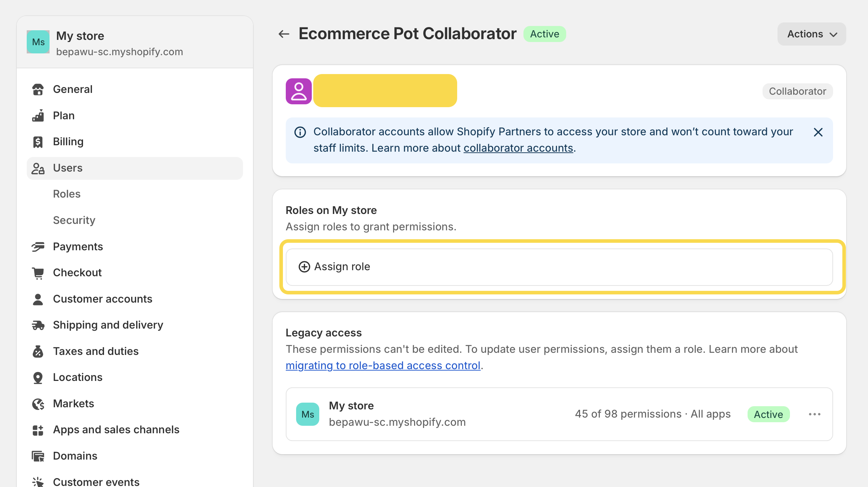Image resolution: width=868 pixels, height=487 pixels.
Task: Click the Collaborator badge
Action: pyautogui.click(x=797, y=91)
